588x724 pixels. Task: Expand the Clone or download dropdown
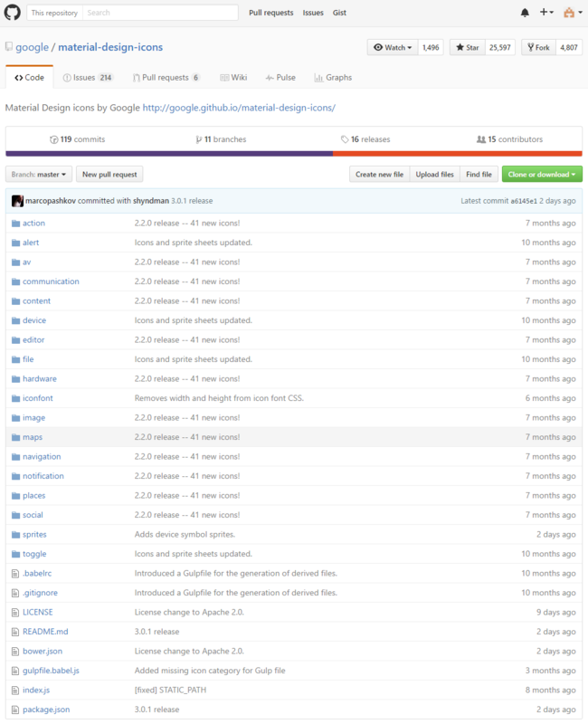[542, 175]
